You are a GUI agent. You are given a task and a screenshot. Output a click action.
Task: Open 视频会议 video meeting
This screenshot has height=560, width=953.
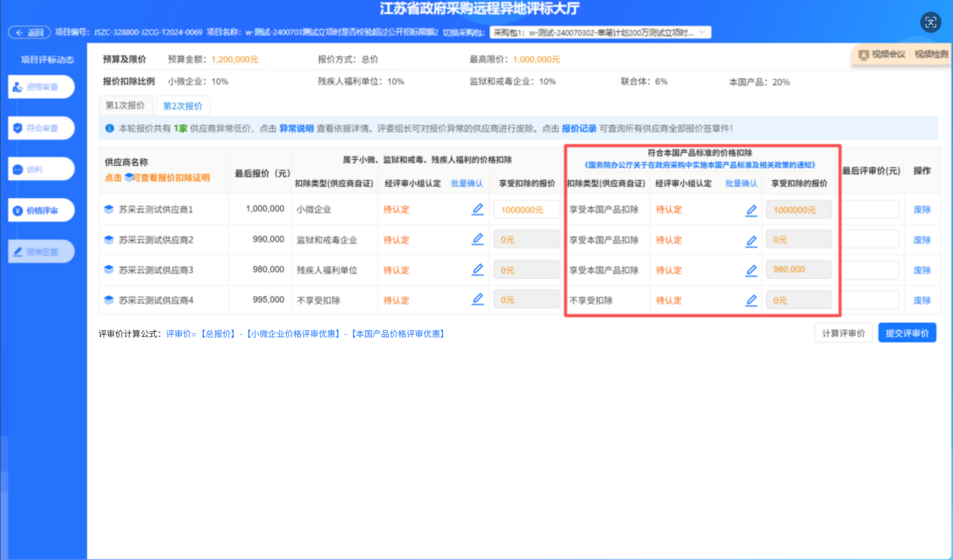coord(882,54)
